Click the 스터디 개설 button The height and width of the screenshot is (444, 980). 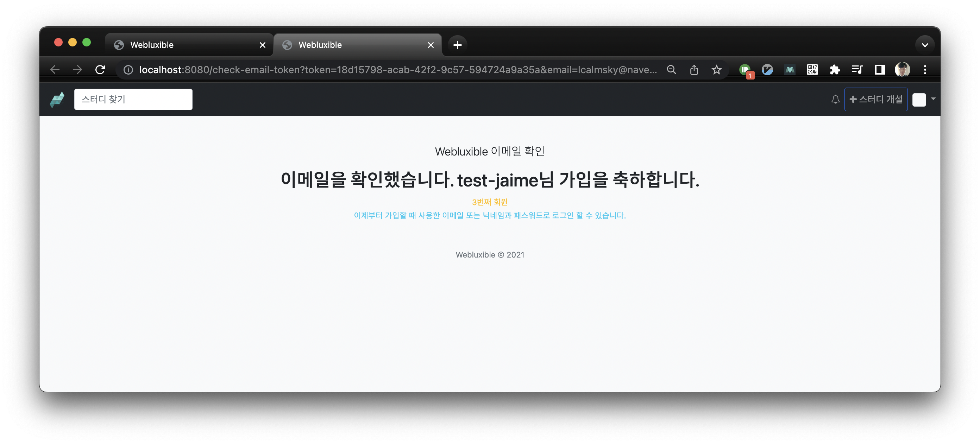tap(876, 99)
